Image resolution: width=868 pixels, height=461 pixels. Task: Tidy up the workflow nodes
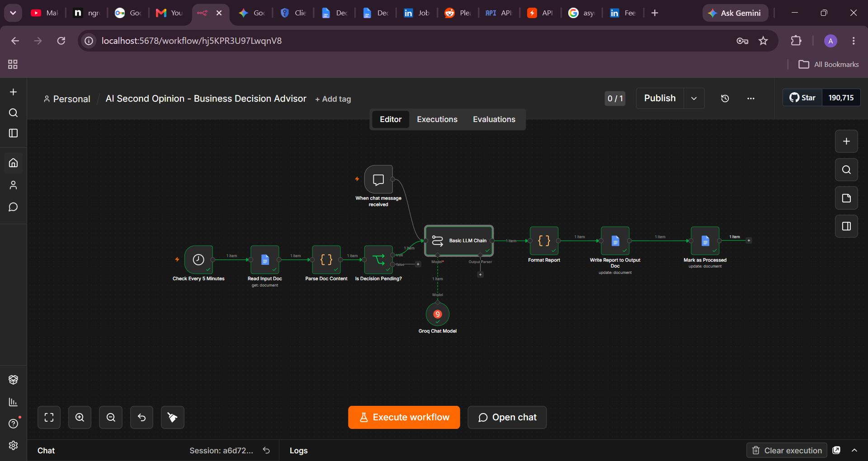tap(172, 417)
